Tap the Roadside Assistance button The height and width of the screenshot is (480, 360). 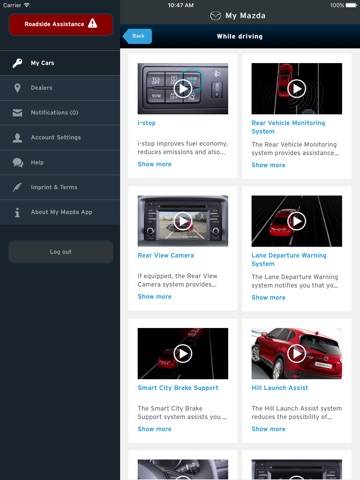coord(61,24)
